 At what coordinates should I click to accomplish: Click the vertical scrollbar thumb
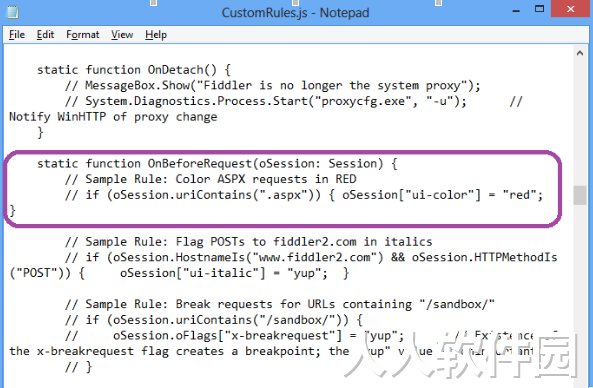click(580, 195)
